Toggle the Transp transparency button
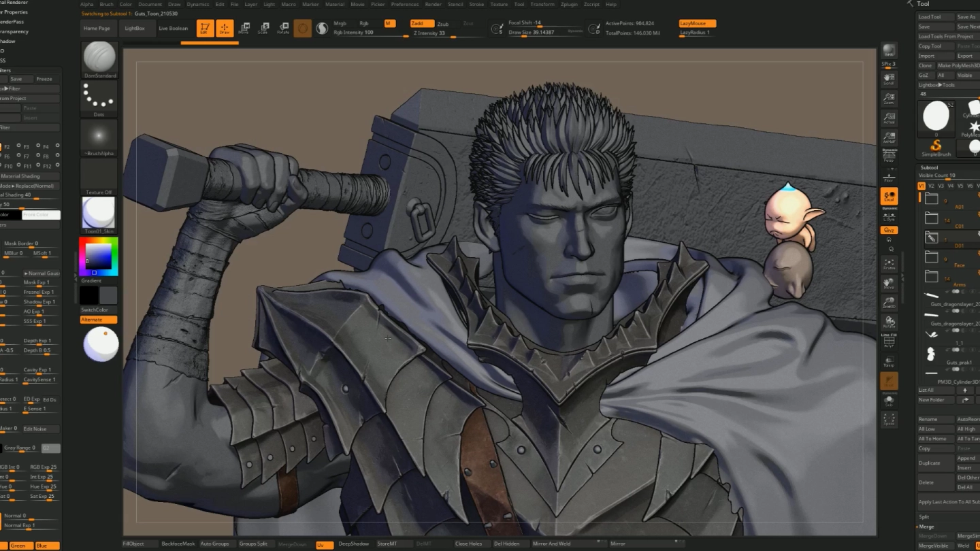Screen dimensions: 980x551 click(889, 362)
